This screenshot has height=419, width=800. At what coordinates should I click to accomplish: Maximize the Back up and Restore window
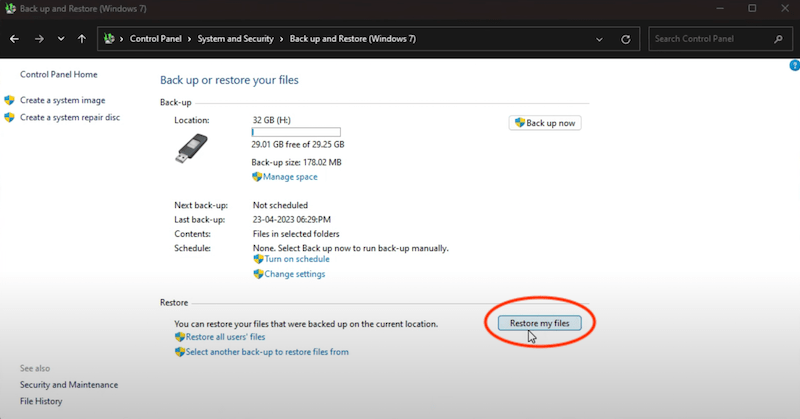(x=752, y=8)
